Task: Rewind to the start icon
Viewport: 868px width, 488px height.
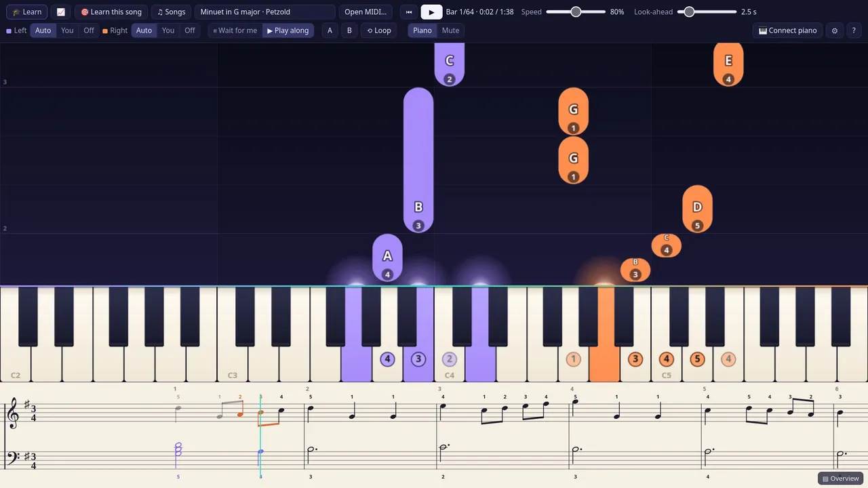Action: pos(409,12)
